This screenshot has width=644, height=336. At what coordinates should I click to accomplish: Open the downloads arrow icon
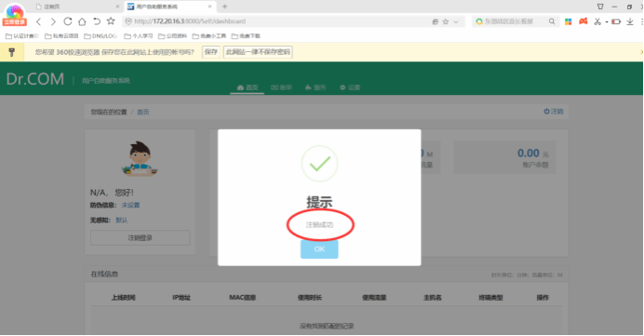tap(630, 21)
